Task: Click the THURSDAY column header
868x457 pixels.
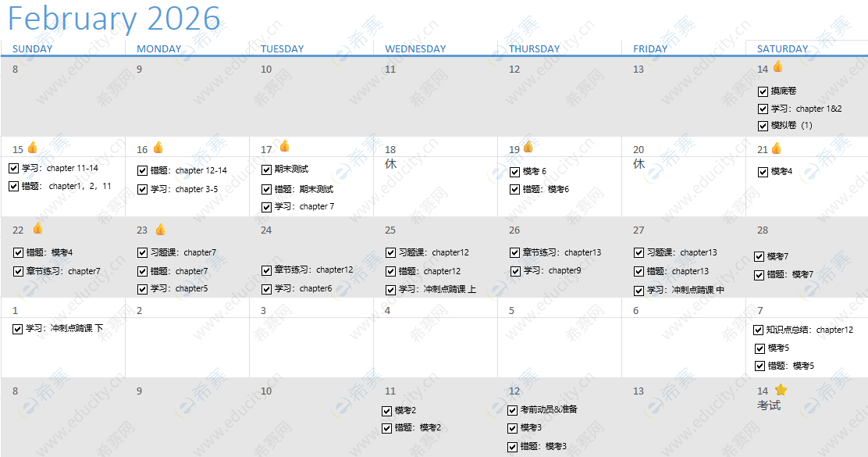Action: 534,48
